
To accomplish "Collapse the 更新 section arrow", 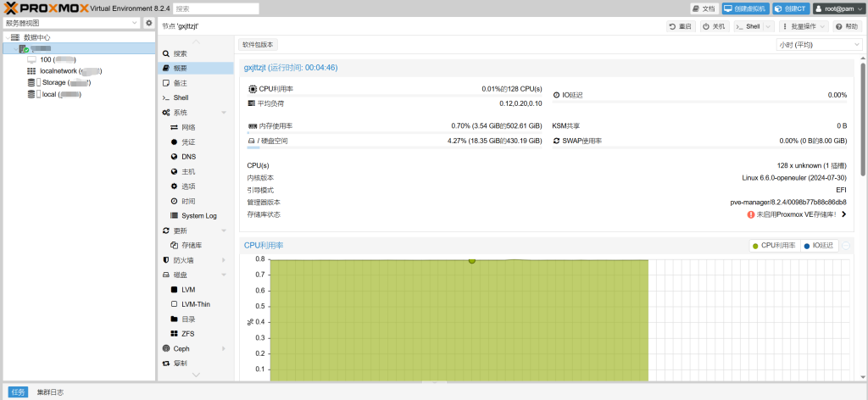I will click(224, 231).
